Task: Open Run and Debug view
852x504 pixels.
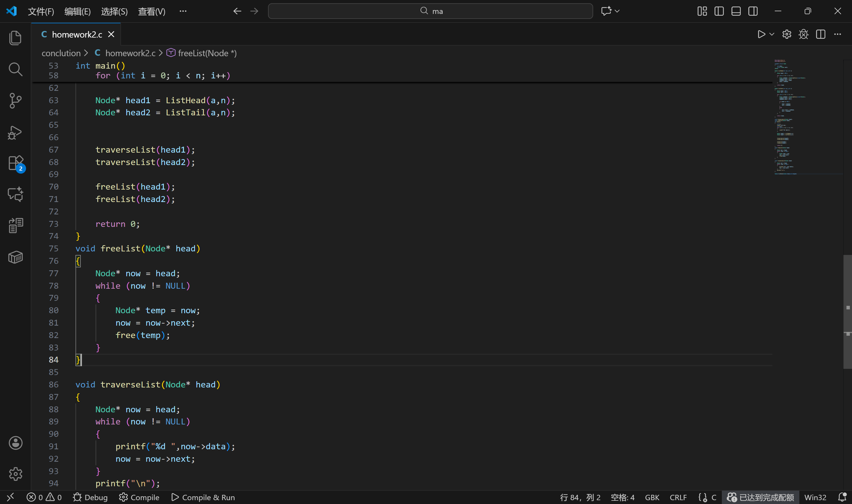Action: click(x=15, y=133)
